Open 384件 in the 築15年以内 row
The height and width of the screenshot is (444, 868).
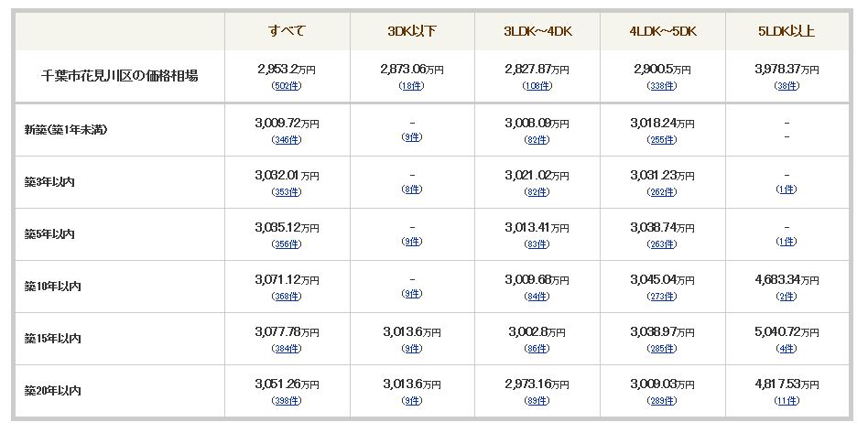[x=287, y=348]
